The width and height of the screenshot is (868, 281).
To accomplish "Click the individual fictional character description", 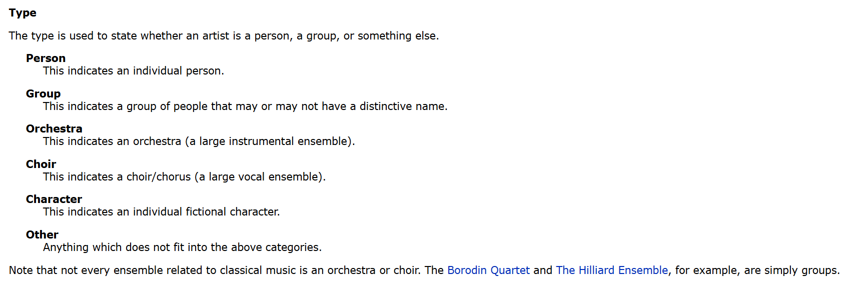I will click(x=161, y=212).
